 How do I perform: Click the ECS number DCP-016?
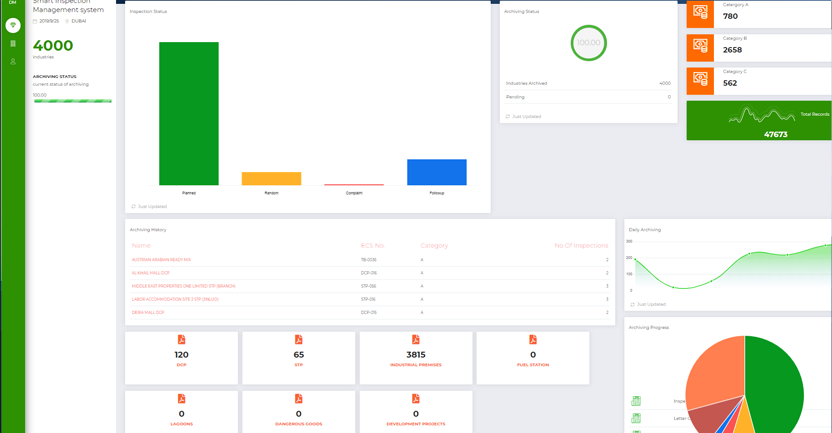(x=369, y=273)
